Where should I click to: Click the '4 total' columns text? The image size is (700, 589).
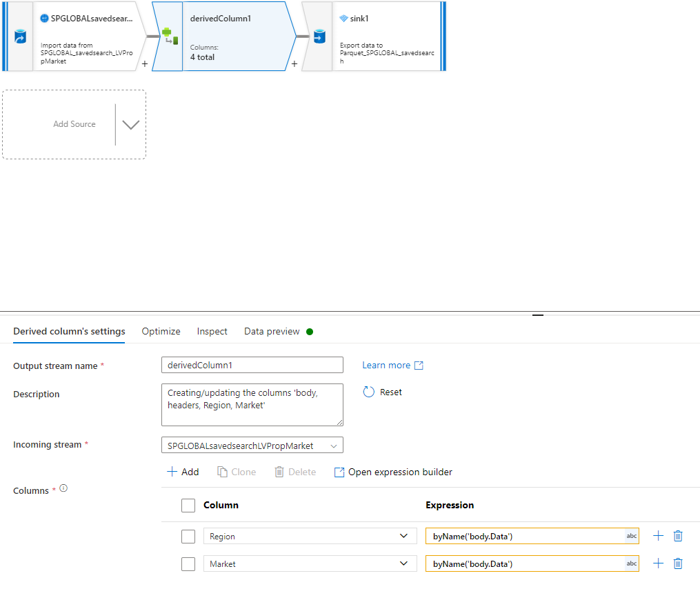pos(202,57)
